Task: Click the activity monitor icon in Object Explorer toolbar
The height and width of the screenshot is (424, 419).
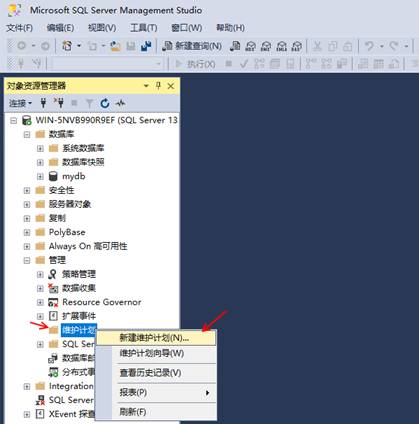Action: coord(120,103)
